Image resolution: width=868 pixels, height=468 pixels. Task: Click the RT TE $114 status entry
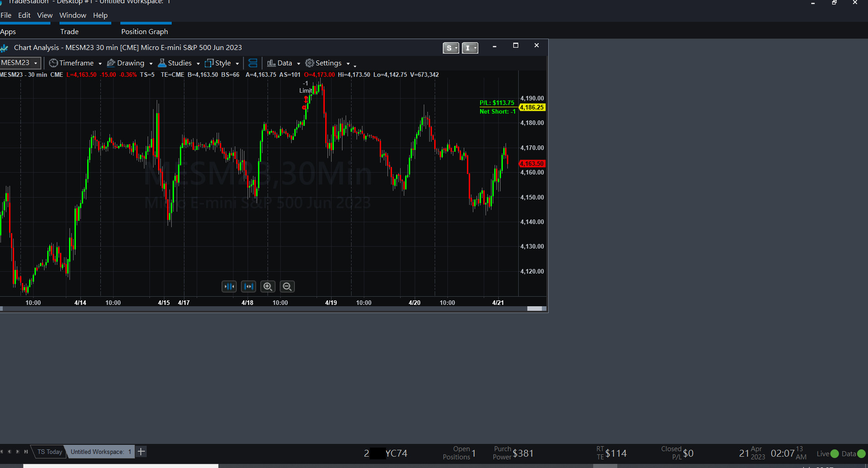[x=611, y=453]
